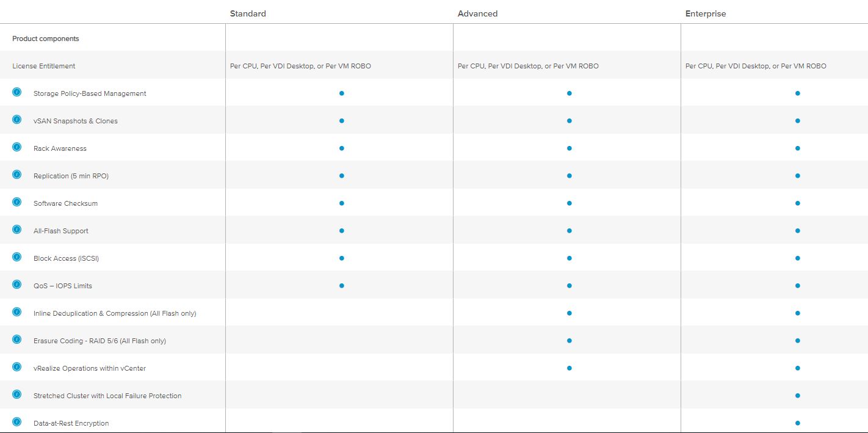
Task: Click Advanced dot for All-Flash Support
Action: tap(570, 231)
